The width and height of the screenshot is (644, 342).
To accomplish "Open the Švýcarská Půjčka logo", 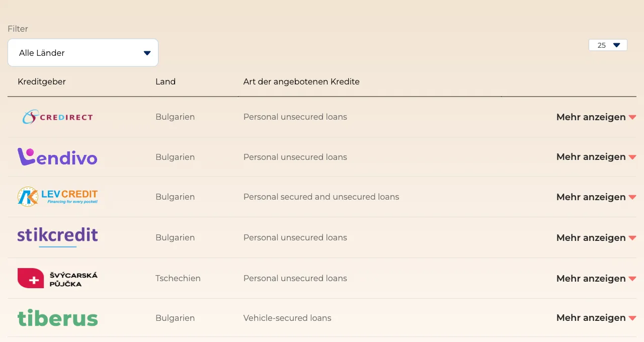I will (57, 278).
